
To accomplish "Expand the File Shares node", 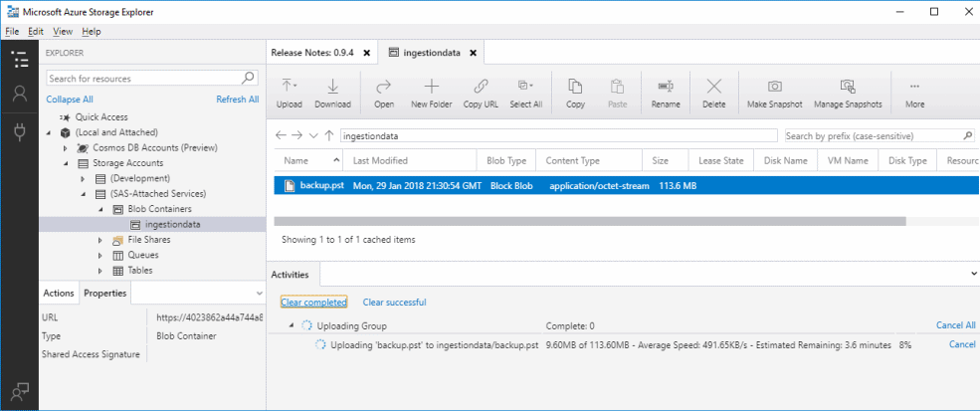I will [100, 240].
